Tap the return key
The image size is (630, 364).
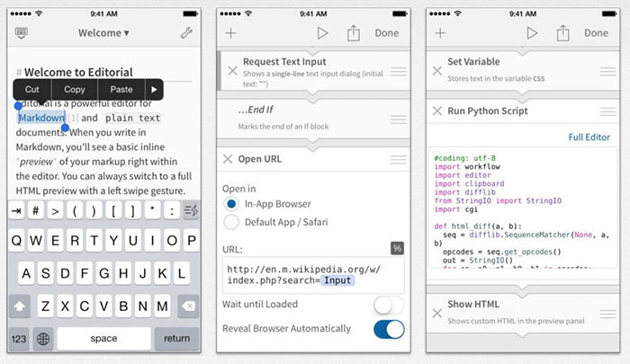pos(176,339)
